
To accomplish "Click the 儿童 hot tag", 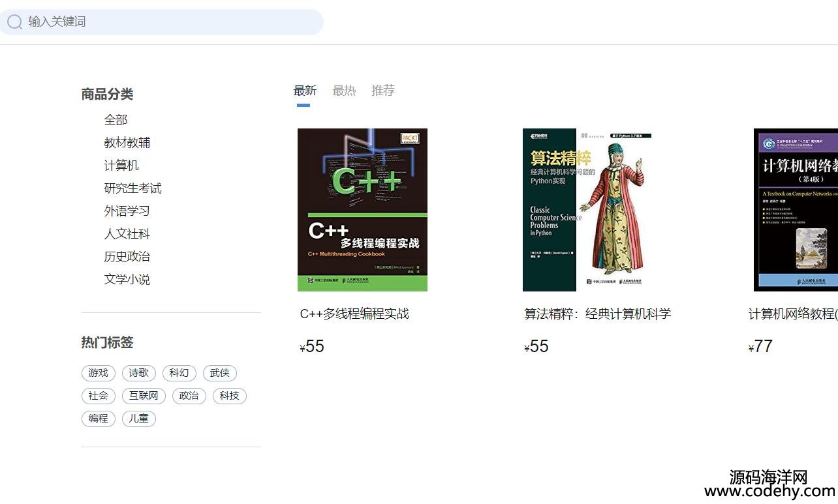I will (139, 419).
